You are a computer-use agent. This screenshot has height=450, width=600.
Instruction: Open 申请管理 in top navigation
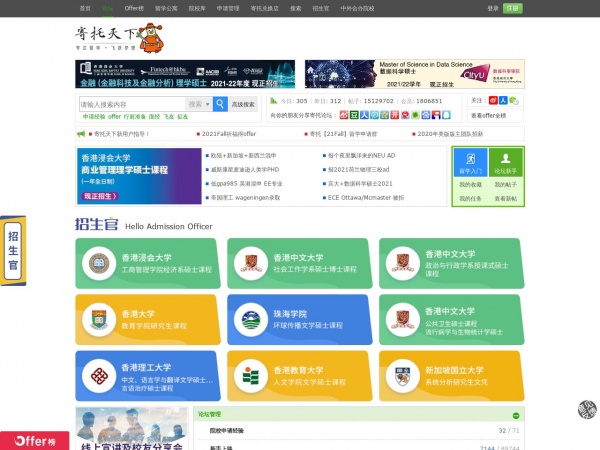(228, 8)
